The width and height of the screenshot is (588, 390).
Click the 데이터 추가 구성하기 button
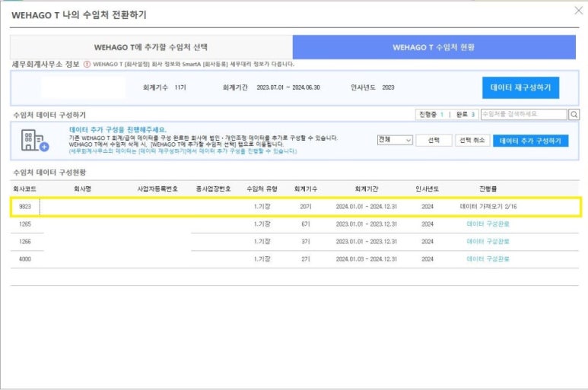tap(530, 141)
